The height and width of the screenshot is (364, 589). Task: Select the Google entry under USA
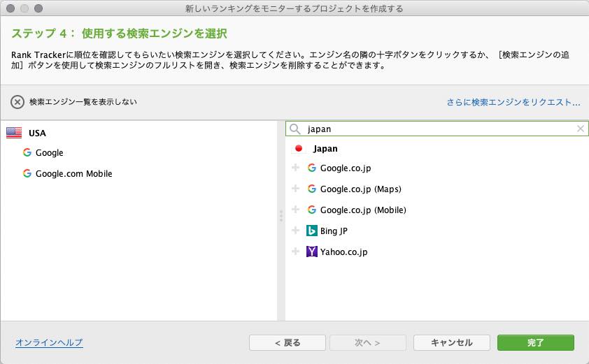tap(49, 153)
